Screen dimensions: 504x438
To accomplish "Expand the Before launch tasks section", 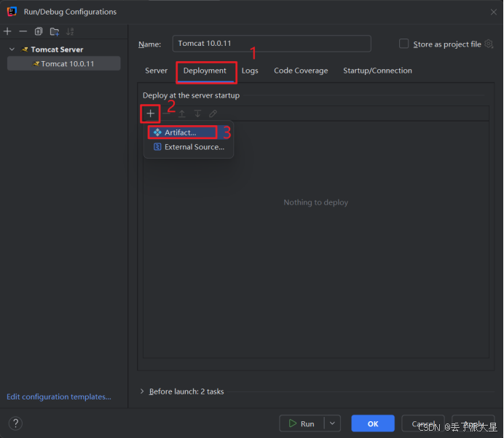I will 142,391.
